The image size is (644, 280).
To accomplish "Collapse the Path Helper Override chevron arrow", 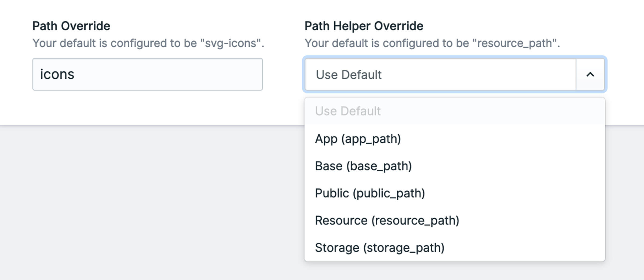I will 590,75.
